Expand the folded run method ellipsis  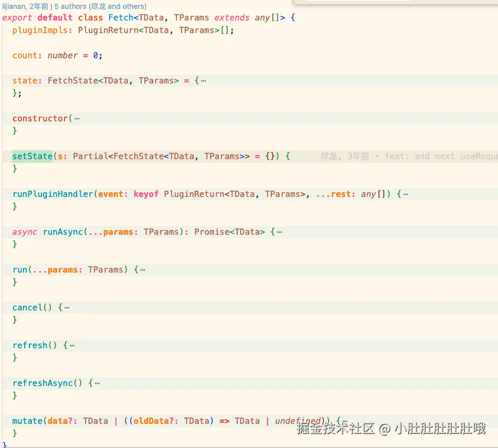143,270
